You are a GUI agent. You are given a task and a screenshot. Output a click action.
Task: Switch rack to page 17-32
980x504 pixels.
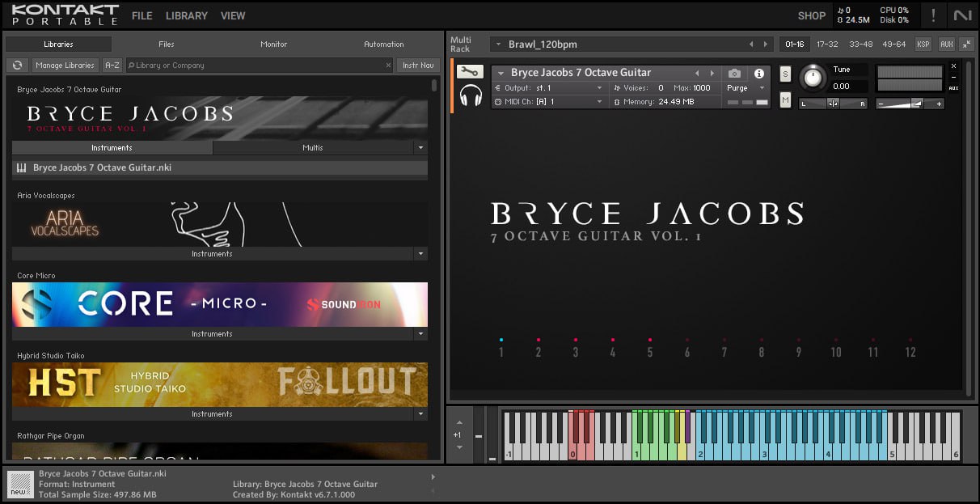pos(827,44)
